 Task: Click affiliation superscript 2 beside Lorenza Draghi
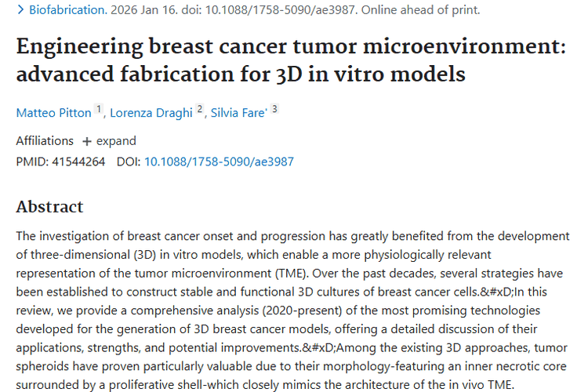200,110
